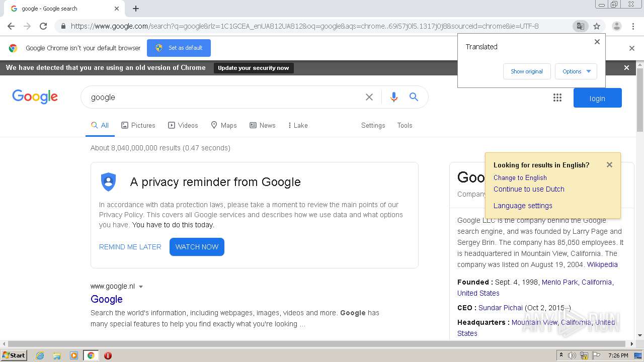Open Language settings link
This screenshot has height=362, width=644.
(523, 206)
